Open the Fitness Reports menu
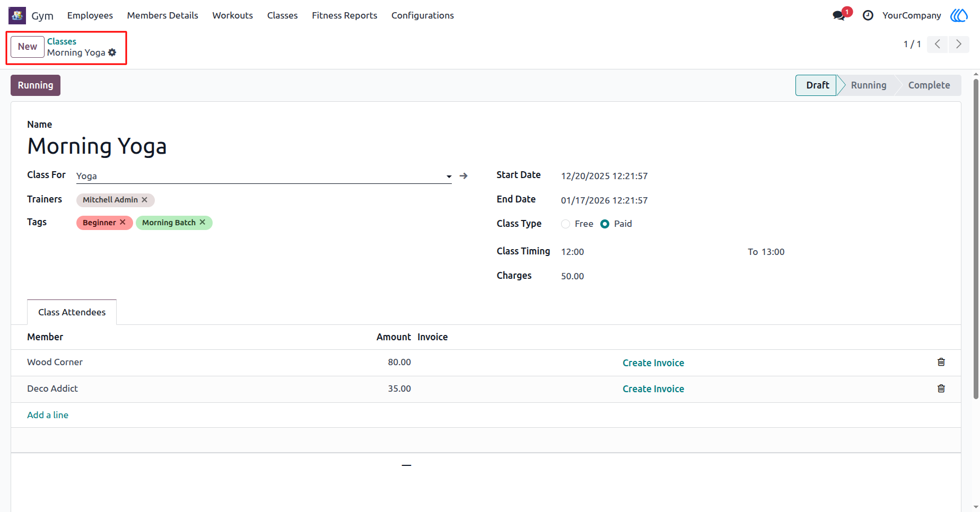 (x=345, y=15)
